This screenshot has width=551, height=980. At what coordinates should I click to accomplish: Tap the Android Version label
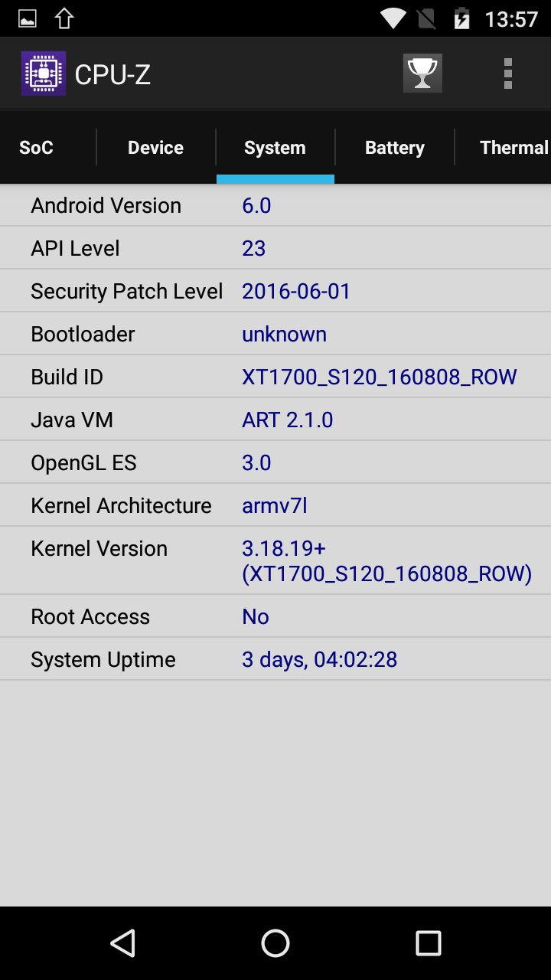106,205
